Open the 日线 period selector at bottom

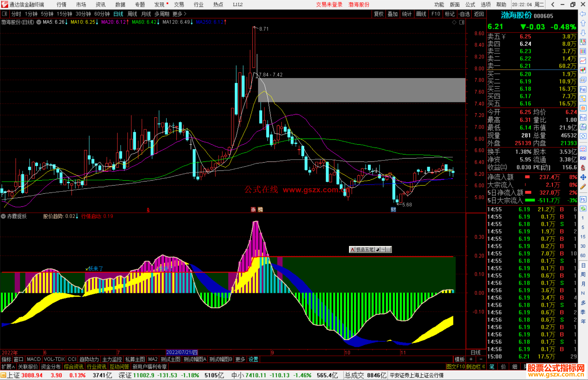(x=475, y=352)
